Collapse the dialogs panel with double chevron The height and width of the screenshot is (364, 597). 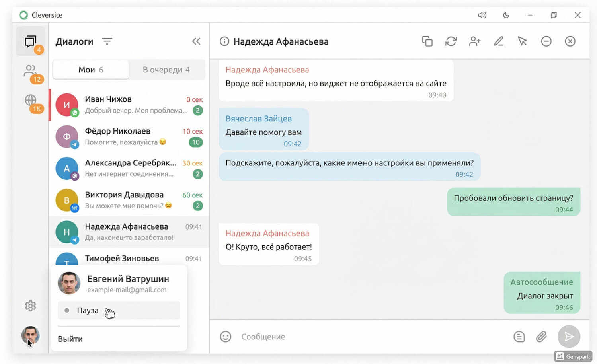[x=196, y=41]
